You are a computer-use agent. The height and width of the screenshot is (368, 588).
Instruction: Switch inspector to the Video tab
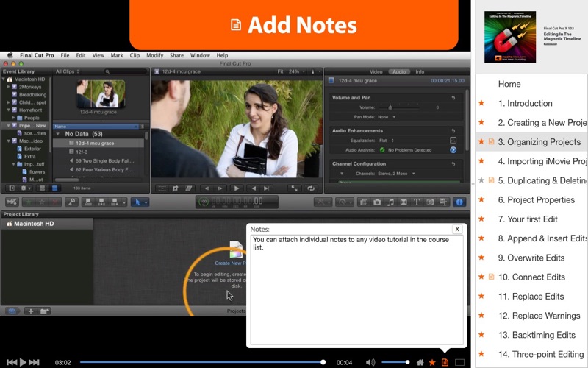(x=376, y=71)
